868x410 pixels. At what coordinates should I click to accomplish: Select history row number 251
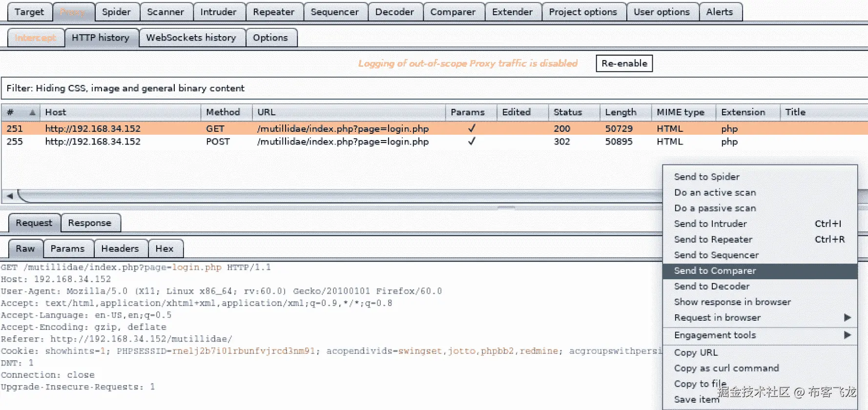point(434,128)
